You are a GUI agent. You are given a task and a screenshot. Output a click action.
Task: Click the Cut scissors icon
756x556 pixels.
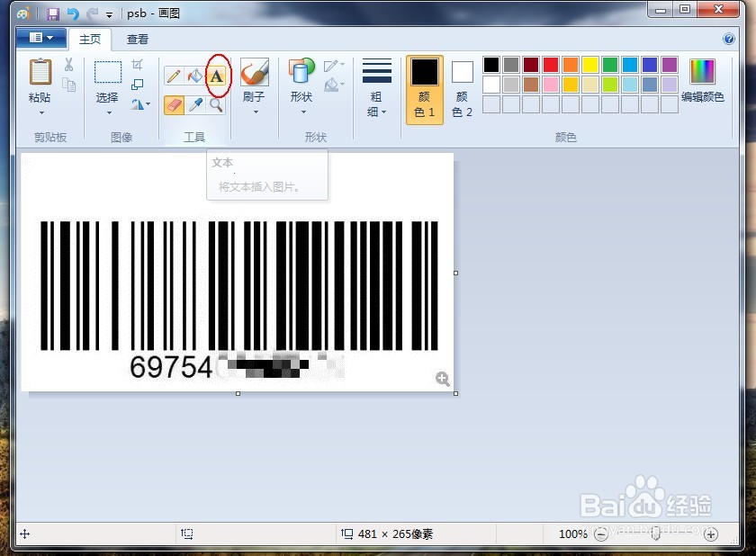click(69, 65)
